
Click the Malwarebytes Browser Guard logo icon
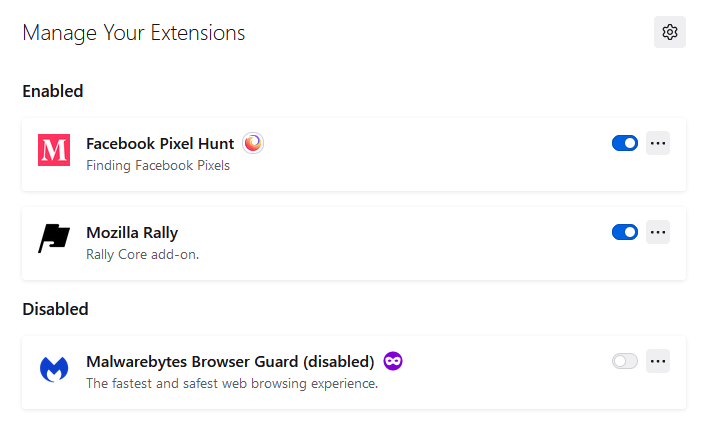pos(54,369)
